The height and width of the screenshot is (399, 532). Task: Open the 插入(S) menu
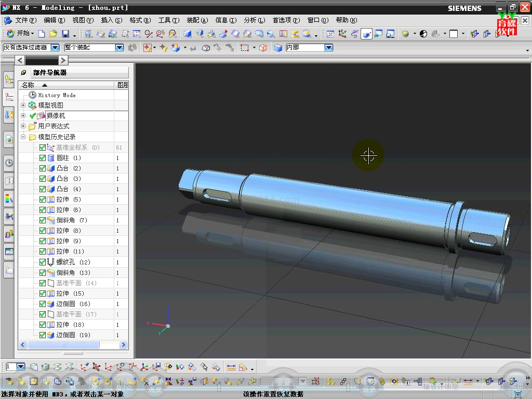coord(111,20)
